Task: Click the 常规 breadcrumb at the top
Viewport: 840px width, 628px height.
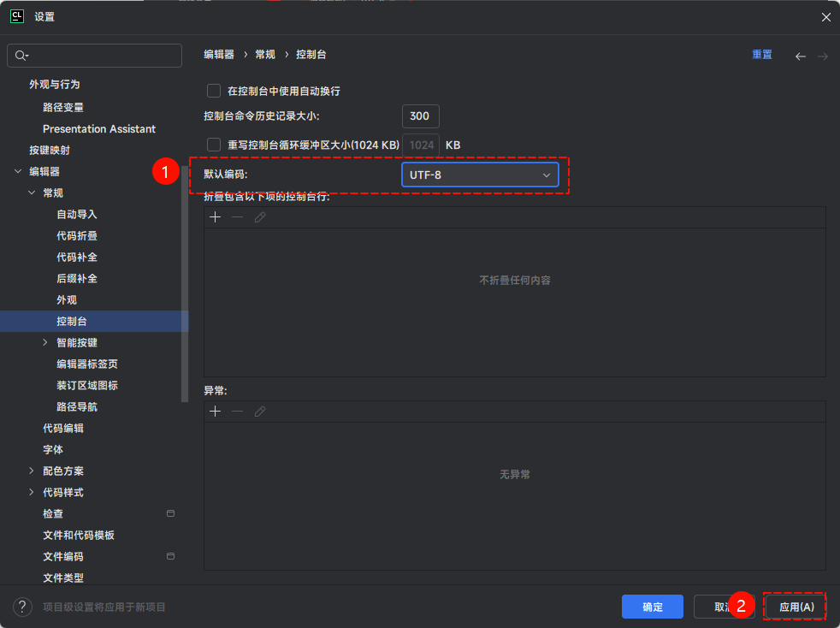Action: 265,54
